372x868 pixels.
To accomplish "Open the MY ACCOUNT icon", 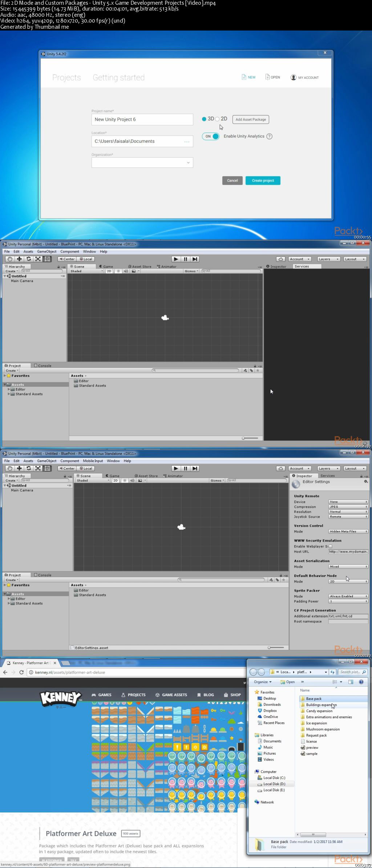I will [x=294, y=77].
